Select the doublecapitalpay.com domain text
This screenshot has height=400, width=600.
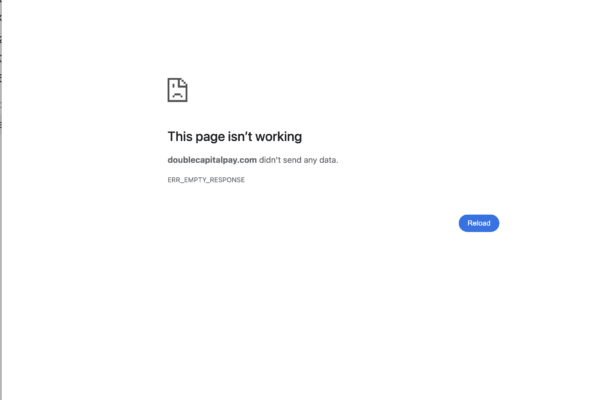pos(212,160)
